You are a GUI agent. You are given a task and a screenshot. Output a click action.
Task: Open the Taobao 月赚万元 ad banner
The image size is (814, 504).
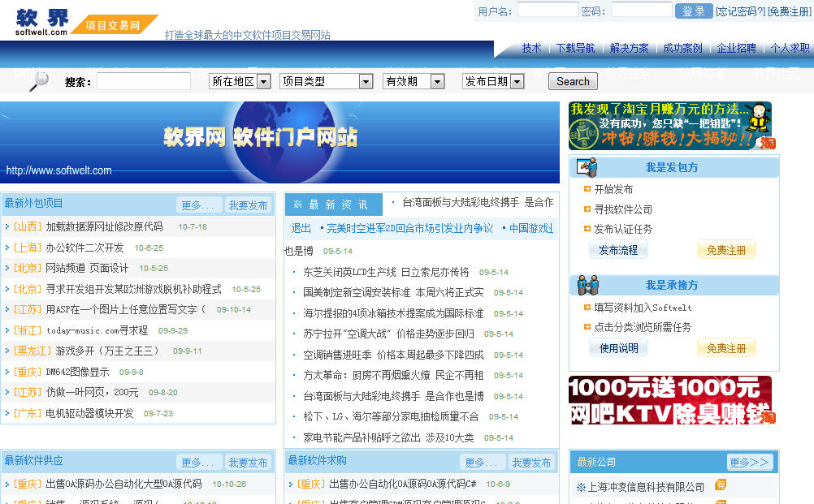coord(670,126)
